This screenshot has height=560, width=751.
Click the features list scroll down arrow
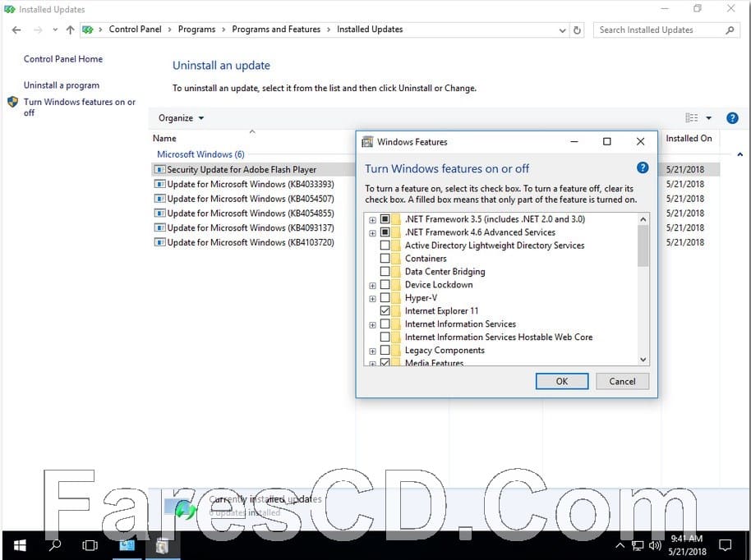(x=643, y=360)
